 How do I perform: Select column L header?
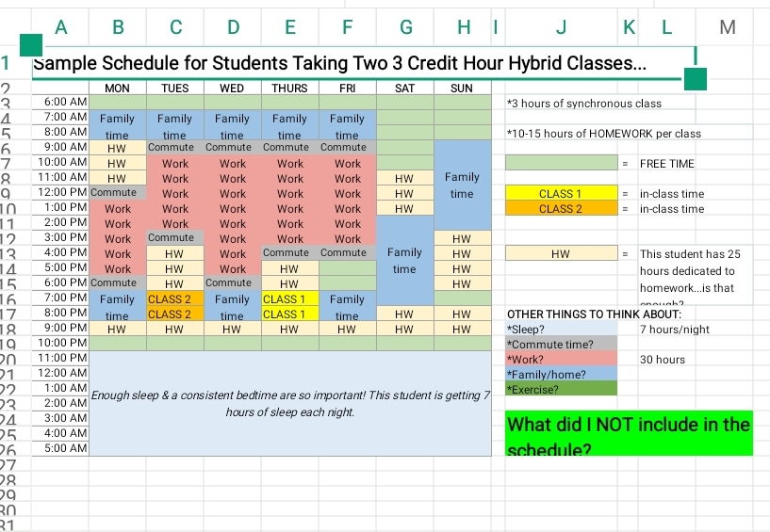coord(666,27)
